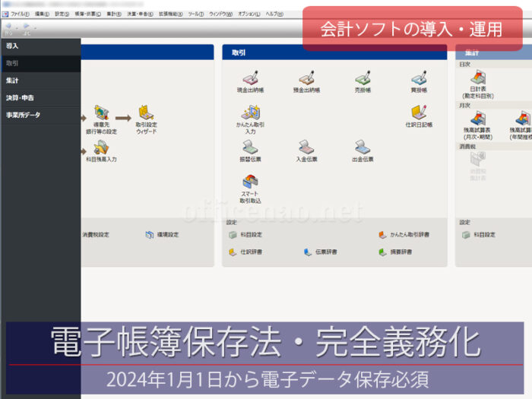Open the 設定 menu
The image size is (532, 399).
[x=62, y=14]
